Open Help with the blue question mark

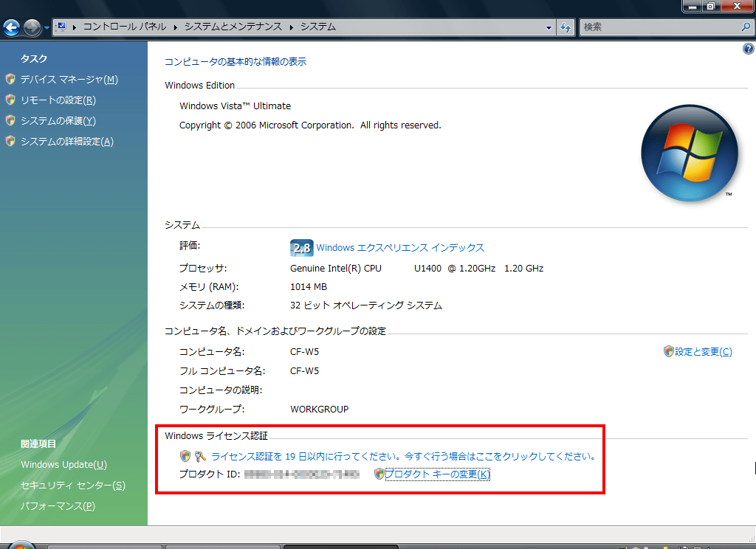749,49
